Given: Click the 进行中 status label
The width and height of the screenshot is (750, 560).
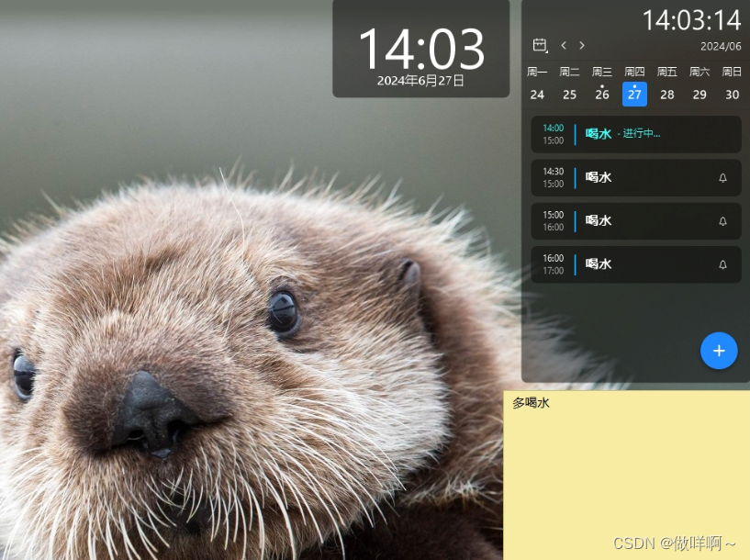Looking at the screenshot, I should point(641,133).
